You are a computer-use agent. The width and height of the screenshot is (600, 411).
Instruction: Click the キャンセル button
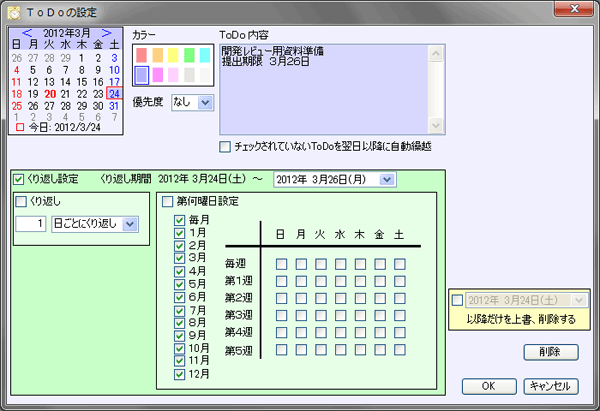551,387
